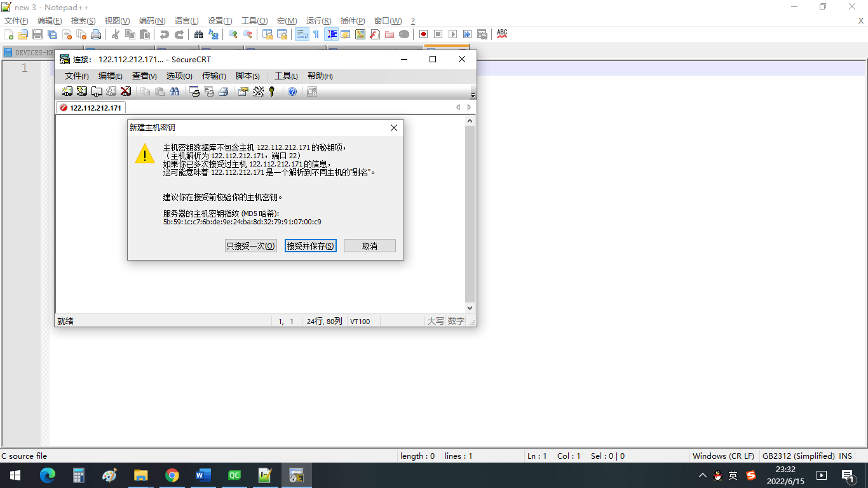Click the Cut scissors icon in Notepad++
868x488 pixels.
point(116,34)
